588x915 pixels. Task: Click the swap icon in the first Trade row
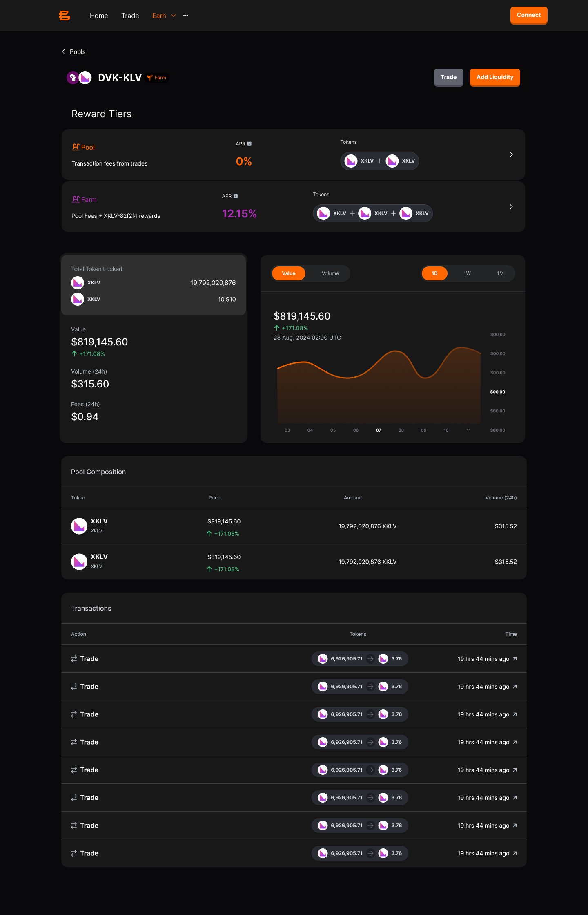[74, 659]
